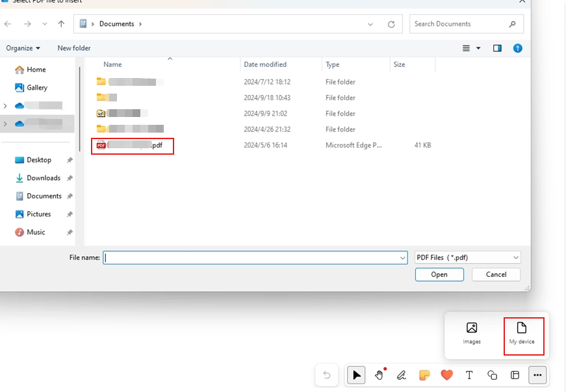This screenshot has width=566, height=392.
Task: Open Home in navigation pane
Action: coord(31,70)
